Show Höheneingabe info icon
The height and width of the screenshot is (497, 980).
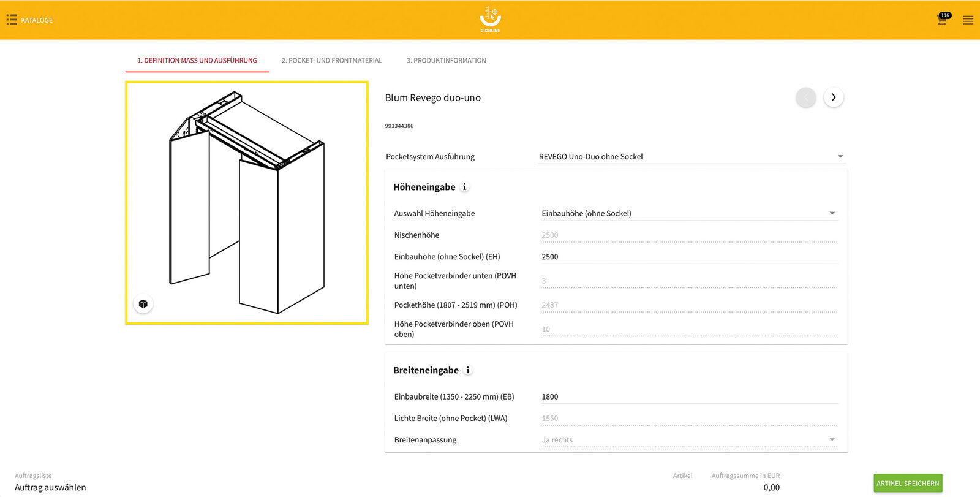click(x=464, y=187)
